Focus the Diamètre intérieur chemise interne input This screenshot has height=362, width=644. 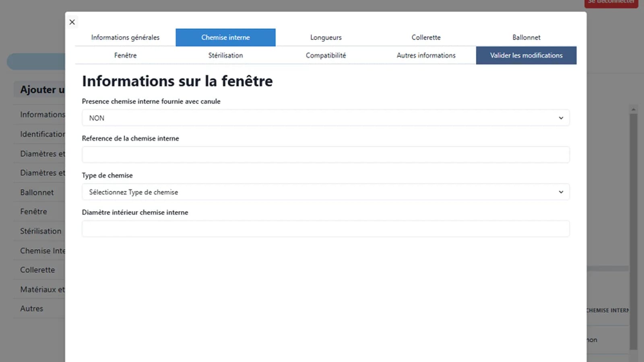click(326, 228)
